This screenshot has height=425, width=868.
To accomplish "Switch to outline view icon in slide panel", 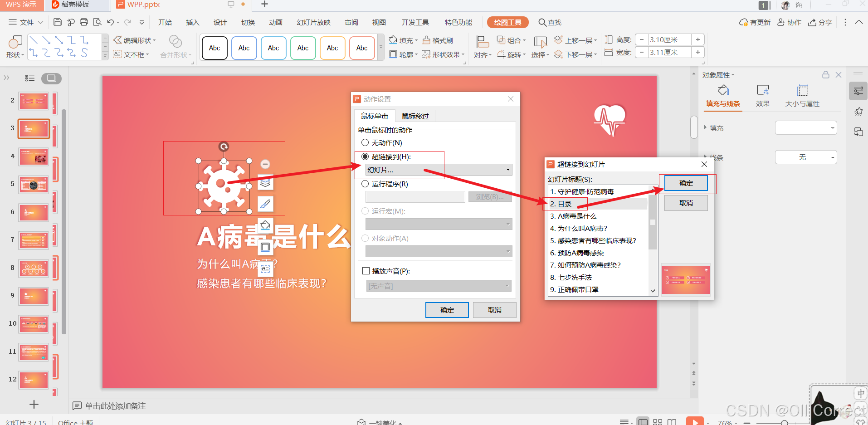I will coord(30,78).
